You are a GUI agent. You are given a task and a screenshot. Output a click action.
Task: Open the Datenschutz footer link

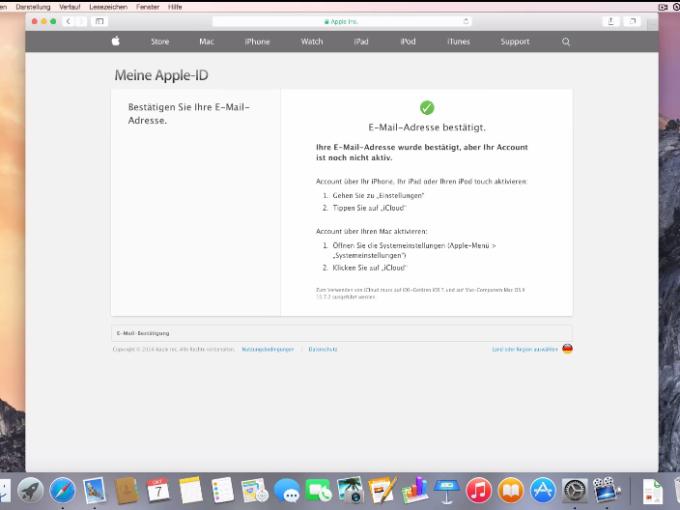323,349
